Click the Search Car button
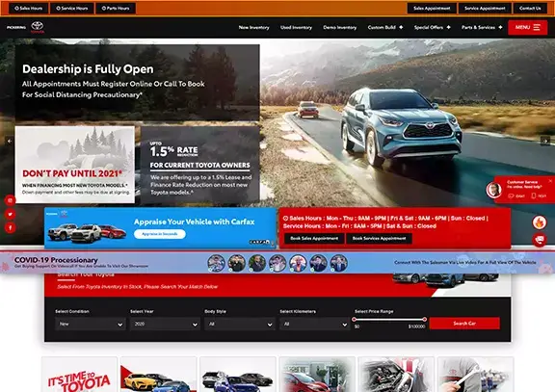Screen dimensions: 555x392 pyautogui.click(x=464, y=323)
